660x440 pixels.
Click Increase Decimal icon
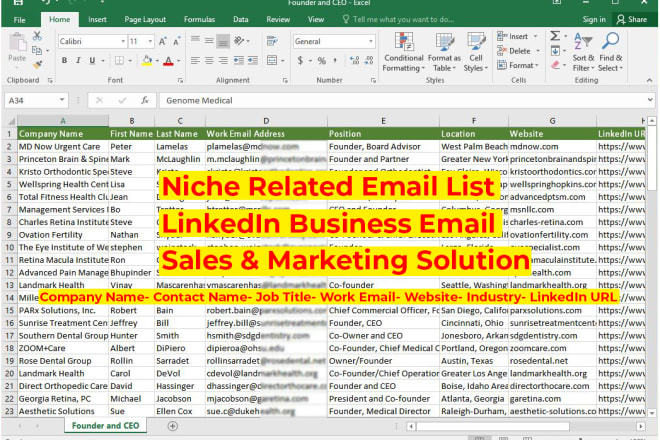pyautogui.click(x=354, y=60)
